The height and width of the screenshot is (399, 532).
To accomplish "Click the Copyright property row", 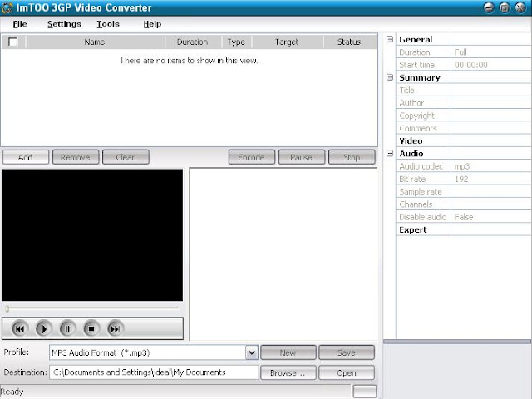I will coord(463,116).
